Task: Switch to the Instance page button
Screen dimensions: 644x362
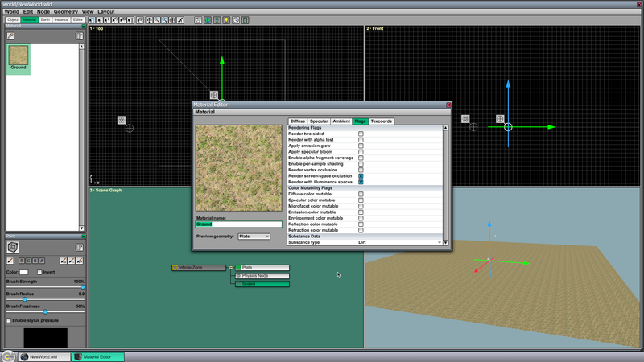Action: 61,19
